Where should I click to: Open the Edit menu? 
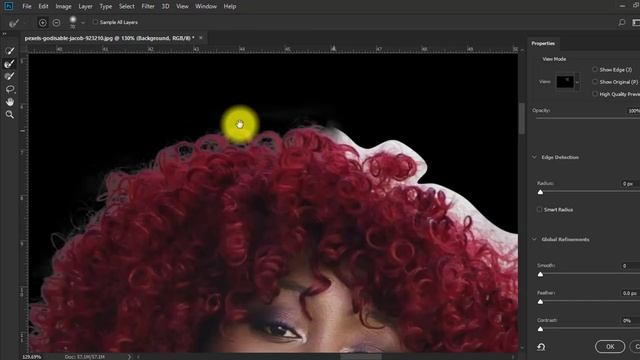[43, 6]
